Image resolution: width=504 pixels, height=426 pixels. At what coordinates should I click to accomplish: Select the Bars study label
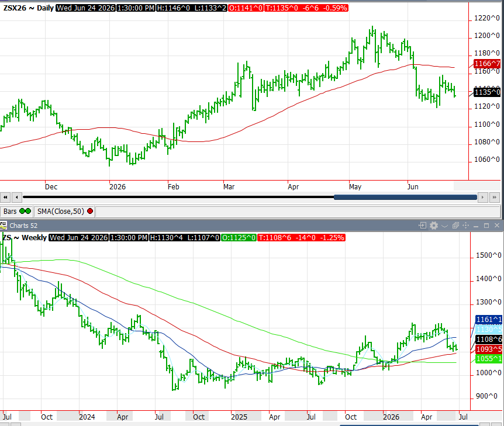pos(10,212)
